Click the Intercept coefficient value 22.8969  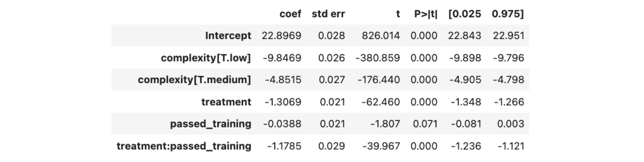(281, 36)
